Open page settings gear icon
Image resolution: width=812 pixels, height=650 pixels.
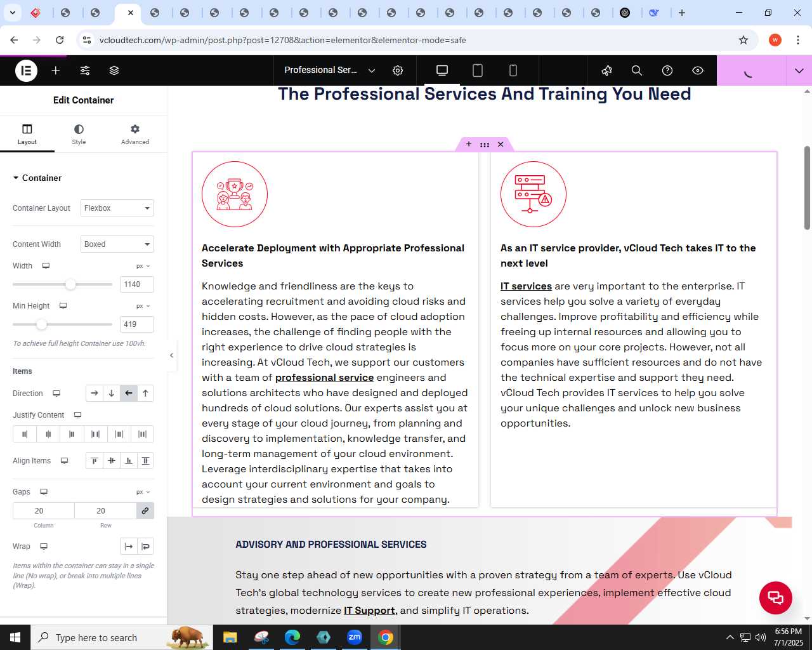pyautogui.click(x=398, y=70)
